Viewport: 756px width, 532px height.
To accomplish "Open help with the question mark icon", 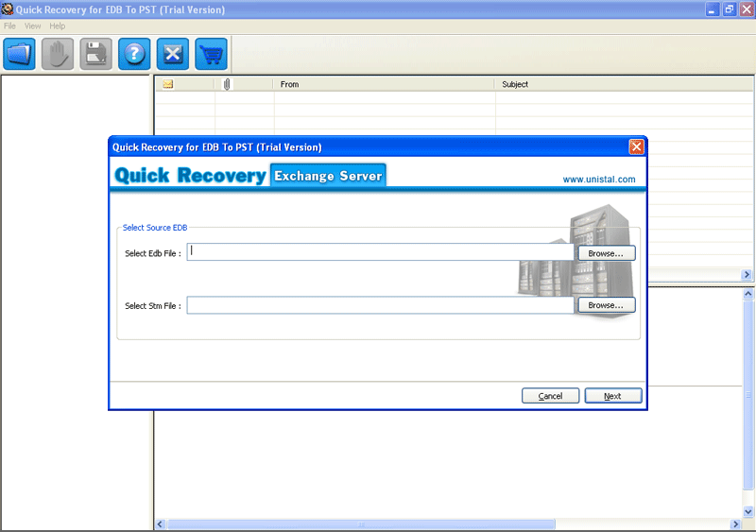I will (x=134, y=53).
